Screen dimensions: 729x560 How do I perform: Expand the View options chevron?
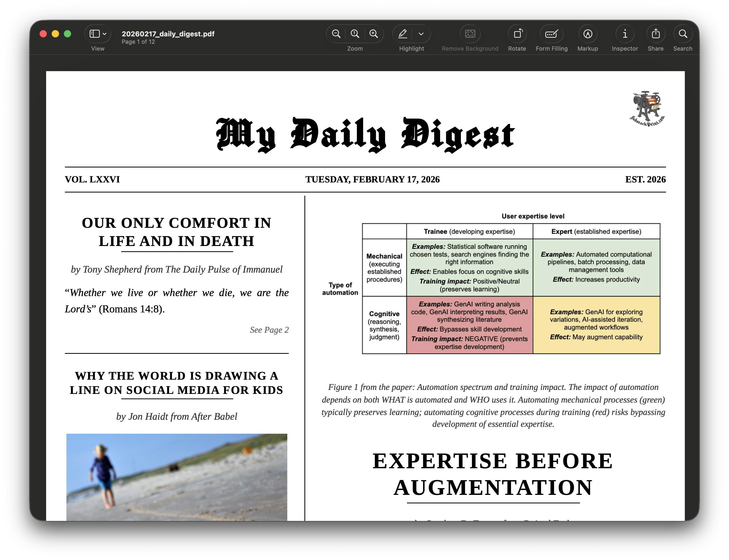click(x=105, y=34)
